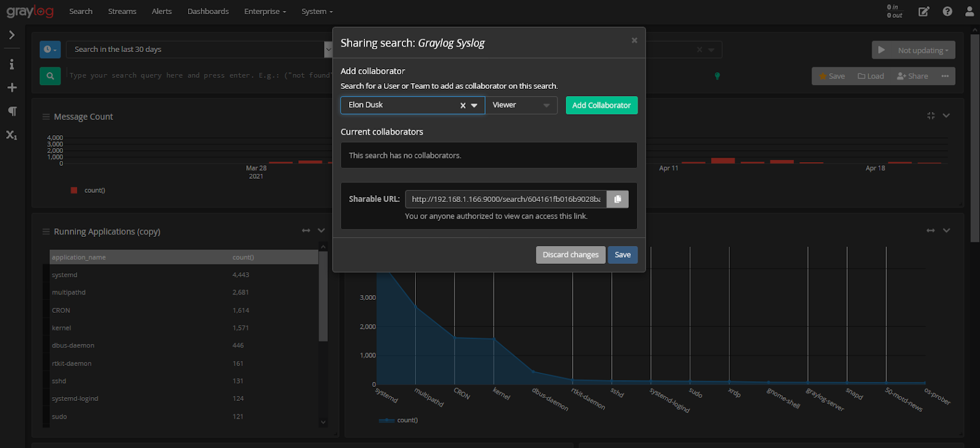Open the sidebar X1 parameters icon
This screenshot has width=980, height=448.
[x=12, y=135]
